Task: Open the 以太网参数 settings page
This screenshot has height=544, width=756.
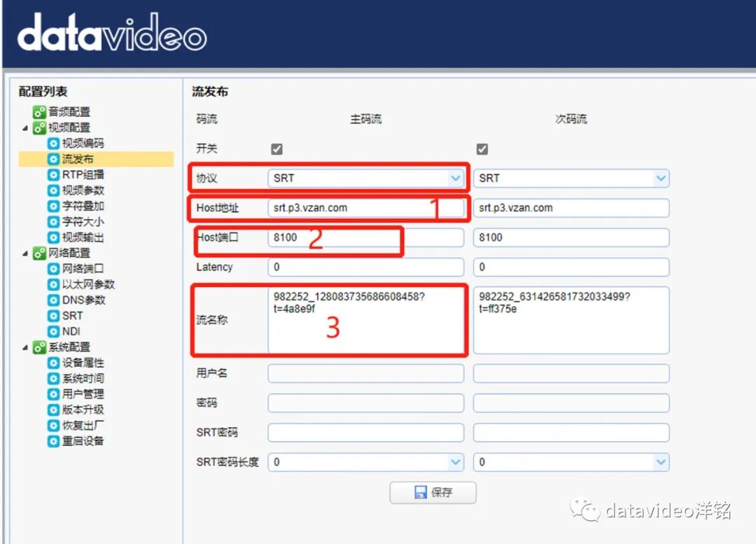Action: point(88,284)
